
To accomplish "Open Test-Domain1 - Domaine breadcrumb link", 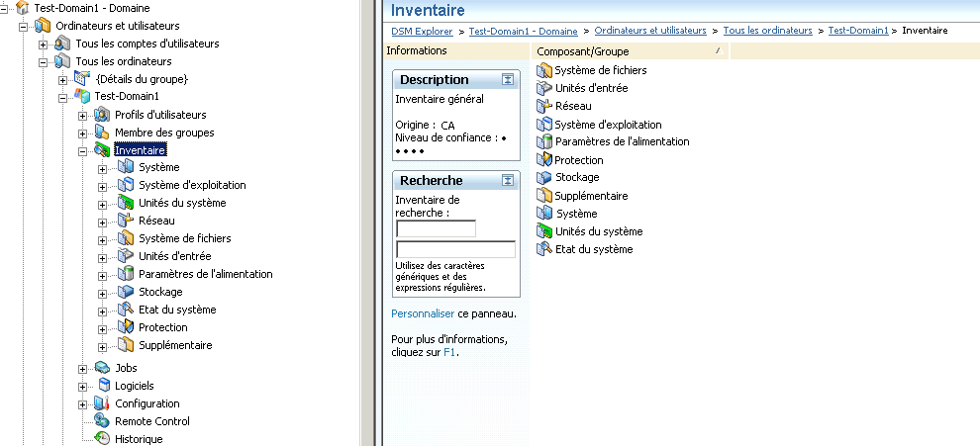I will 523,30.
